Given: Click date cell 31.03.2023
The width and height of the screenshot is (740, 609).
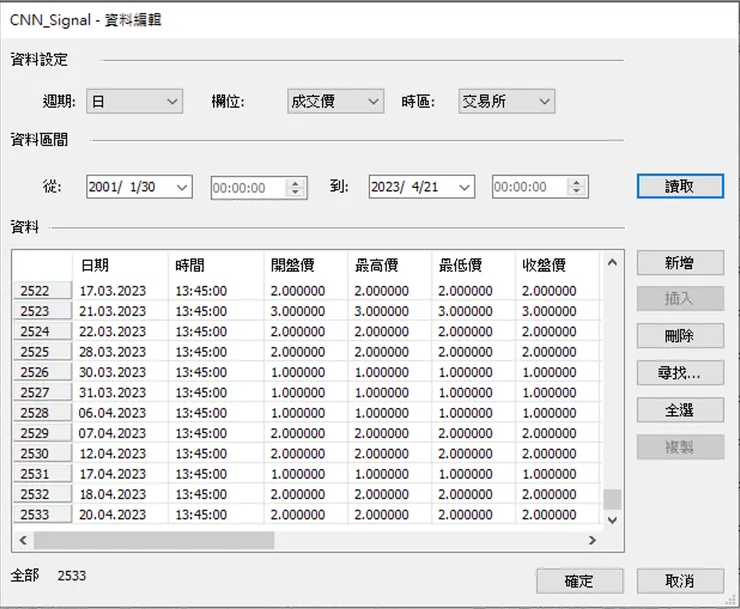Looking at the screenshot, I should click(120, 392).
